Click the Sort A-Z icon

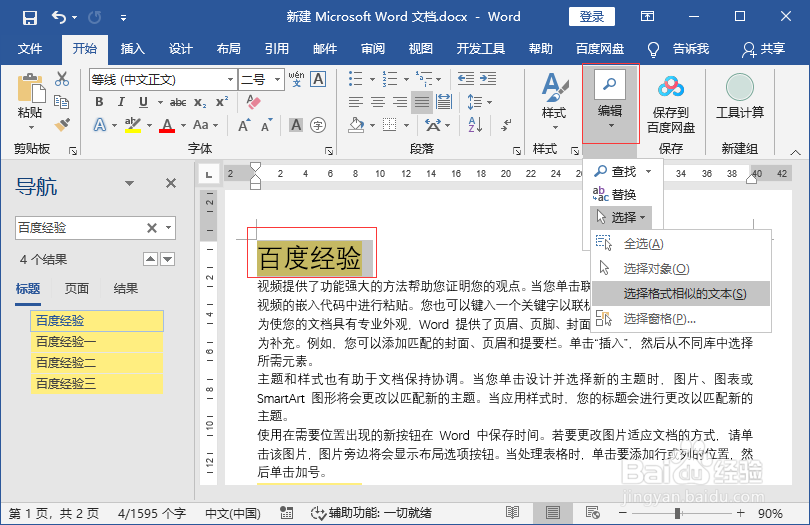point(475,125)
